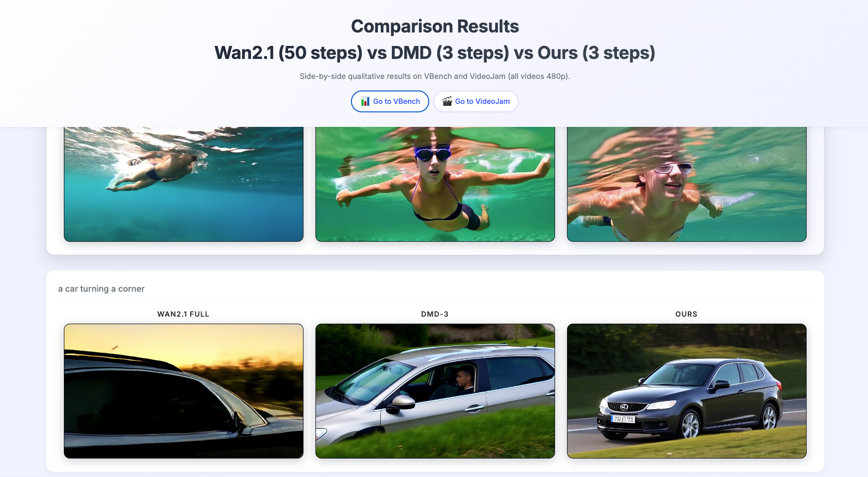Select the Wan2.1 underwater swimmer video
The width and height of the screenshot is (868, 477).
tap(184, 184)
